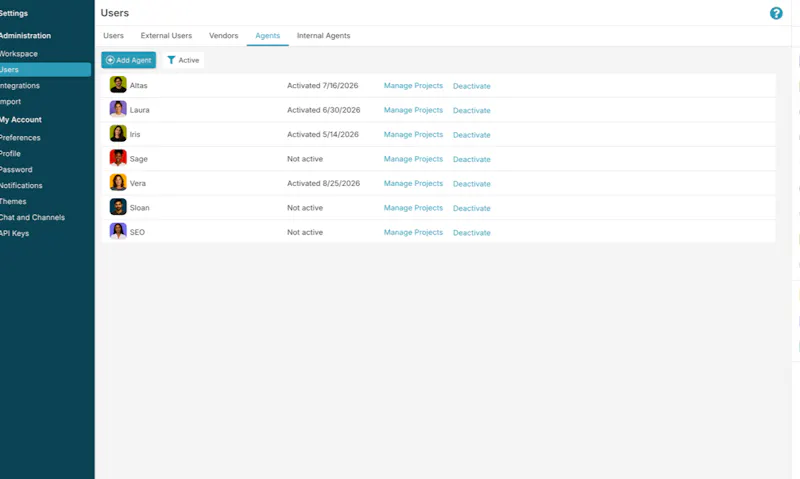The width and height of the screenshot is (800, 479).
Task: Click the agent name Sage
Action: click(x=138, y=159)
